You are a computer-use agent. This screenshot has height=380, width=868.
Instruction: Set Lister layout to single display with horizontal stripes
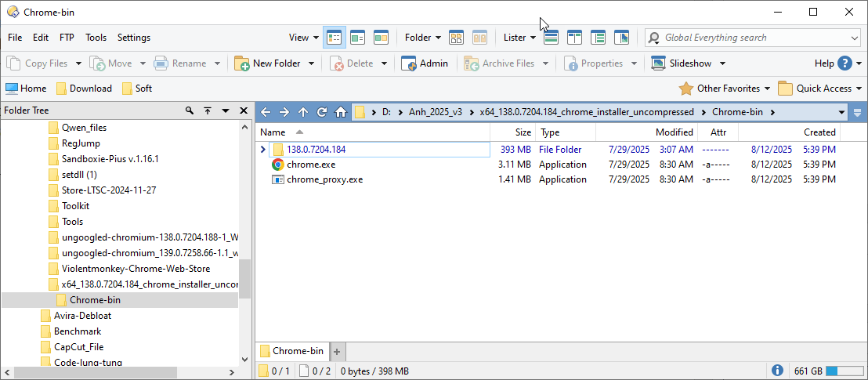tap(552, 38)
